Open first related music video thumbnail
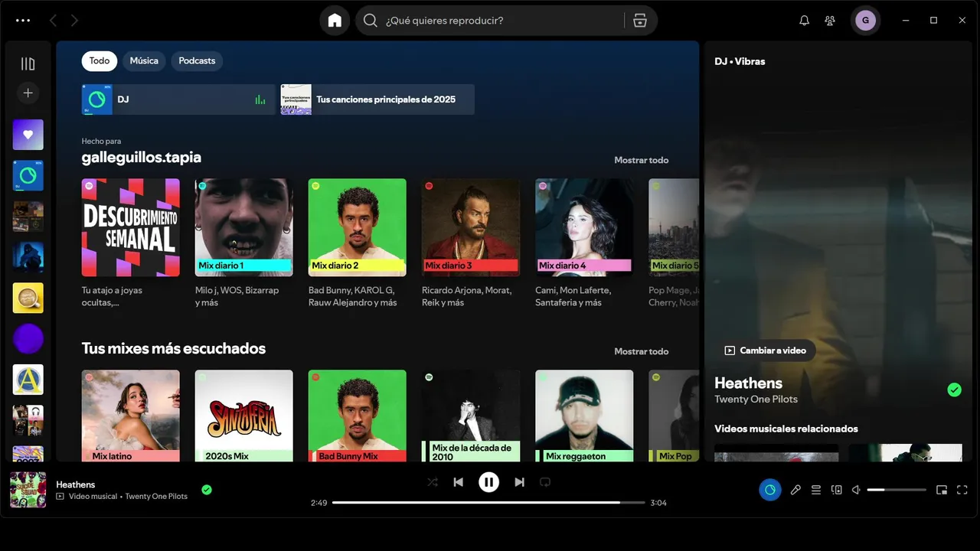The width and height of the screenshot is (980, 551). point(776,452)
